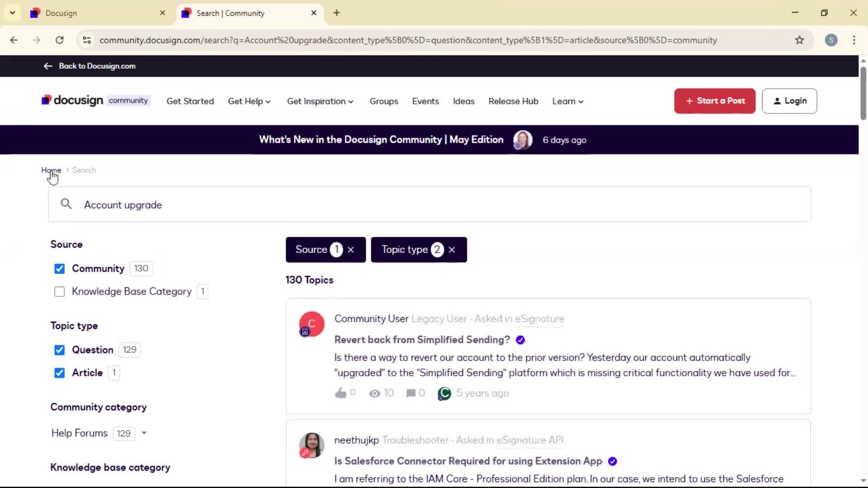
Task: Click the scrollbar down arrow
Action: tap(863, 481)
